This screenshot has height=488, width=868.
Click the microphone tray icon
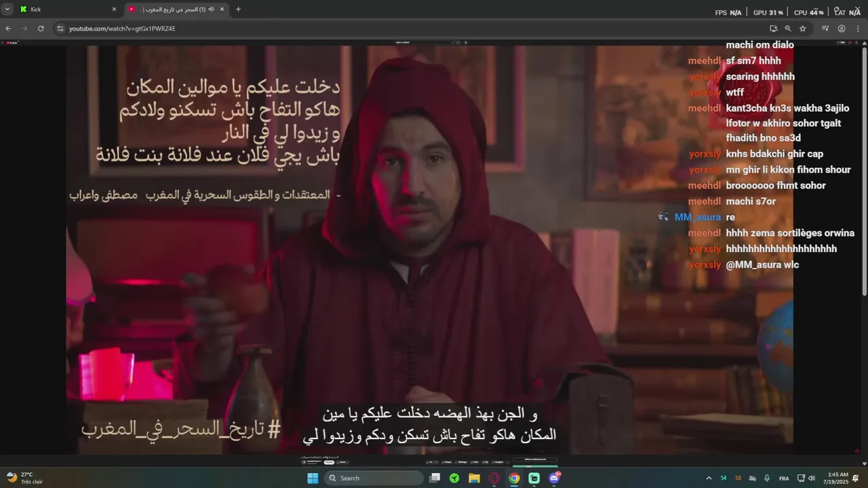click(x=767, y=478)
